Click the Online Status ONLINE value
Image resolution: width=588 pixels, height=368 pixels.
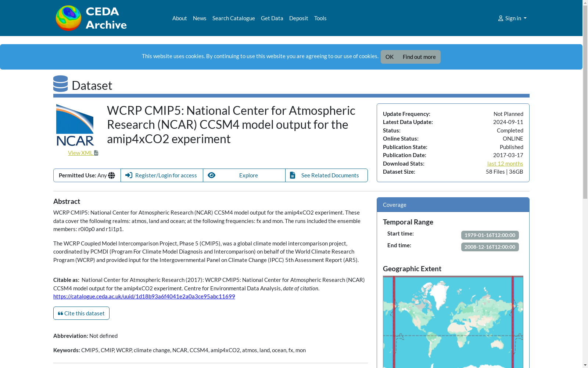(x=513, y=138)
